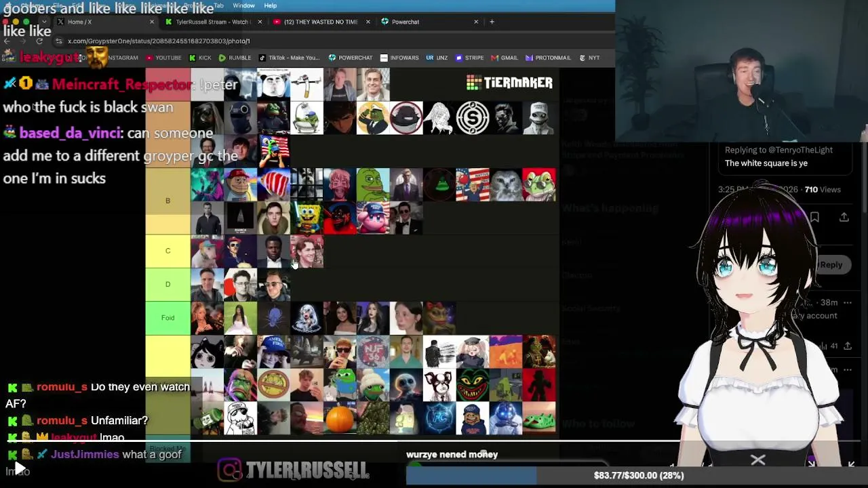The width and height of the screenshot is (868, 488).
Task: Select the SpongeBob thumbnail in B tier
Action: (307, 218)
